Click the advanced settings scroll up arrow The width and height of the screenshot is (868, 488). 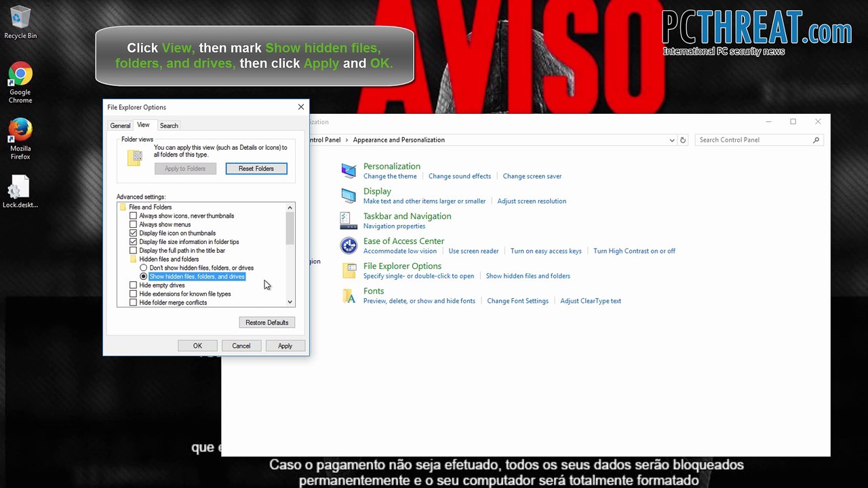[x=290, y=207]
